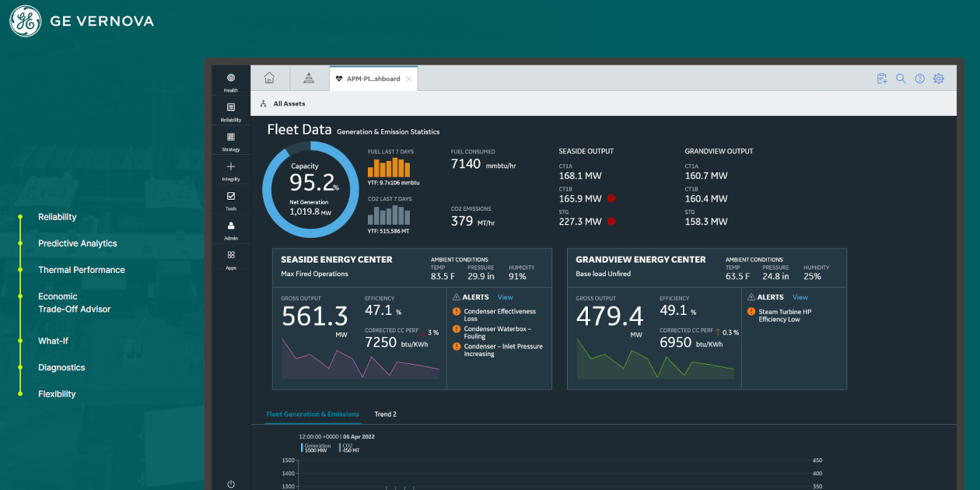The width and height of the screenshot is (980, 490).
Task: Select the Strategy module icon
Action: [x=230, y=140]
